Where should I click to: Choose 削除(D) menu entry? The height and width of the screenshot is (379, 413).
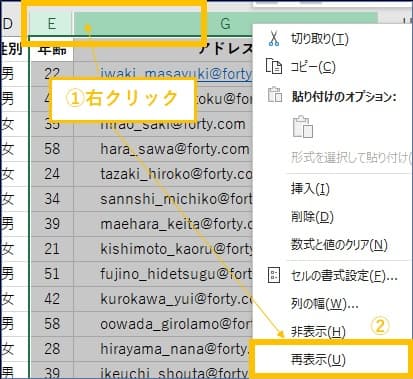coord(312,217)
